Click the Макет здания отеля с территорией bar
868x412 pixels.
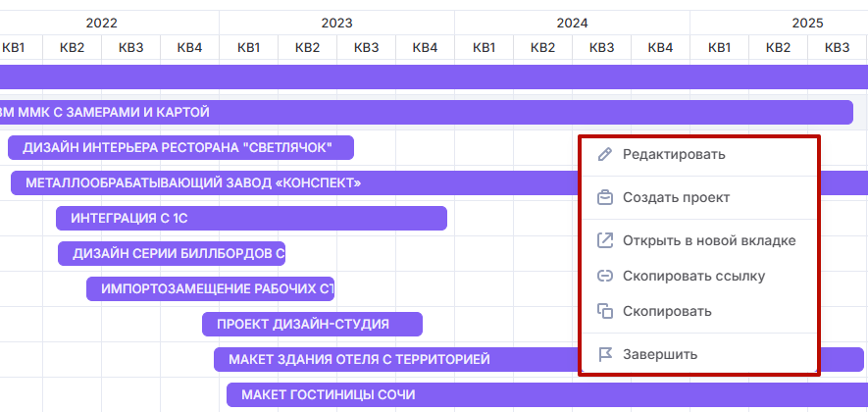392,359
